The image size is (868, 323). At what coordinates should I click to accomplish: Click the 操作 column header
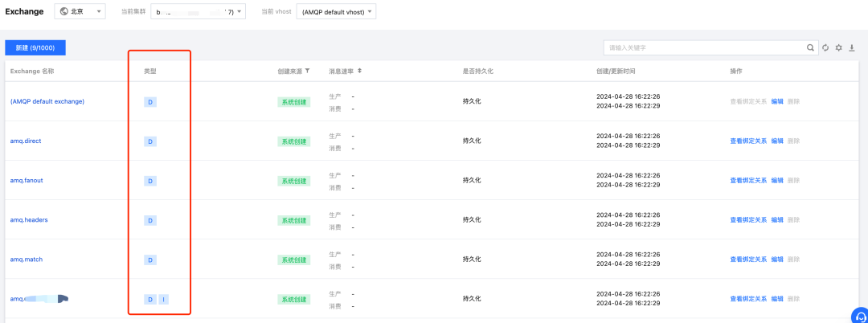point(735,72)
